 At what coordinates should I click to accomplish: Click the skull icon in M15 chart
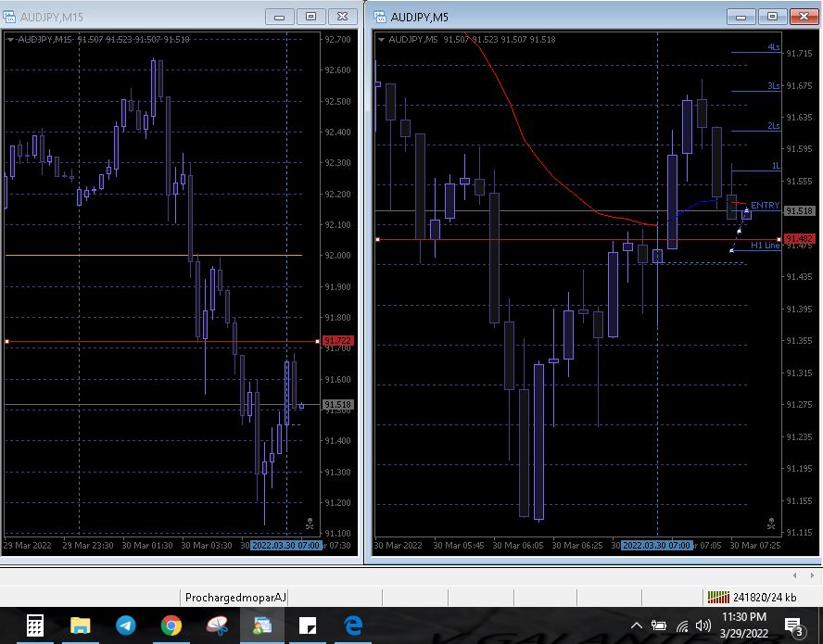tap(310, 523)
